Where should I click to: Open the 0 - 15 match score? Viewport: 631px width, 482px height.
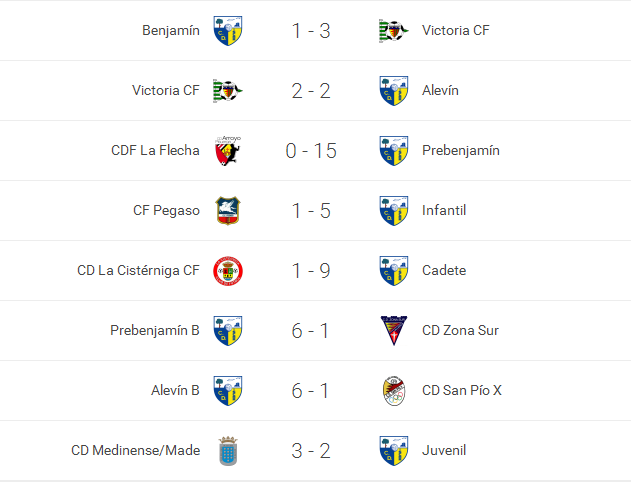(311, 151)
